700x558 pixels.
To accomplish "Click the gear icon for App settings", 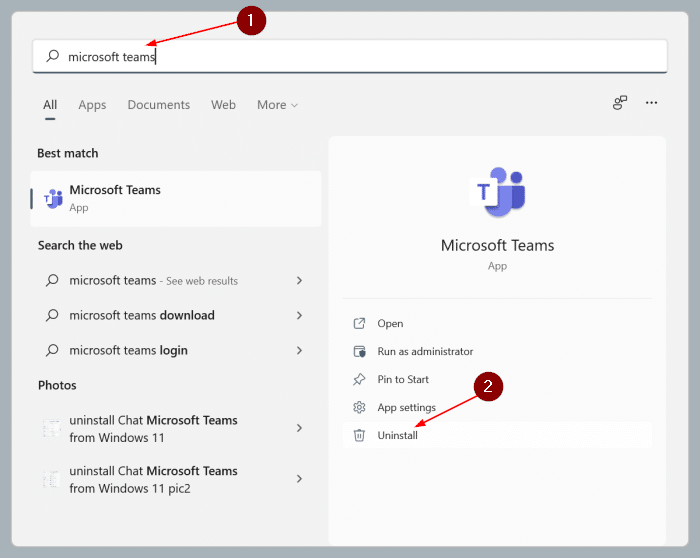I will point(359,407).
